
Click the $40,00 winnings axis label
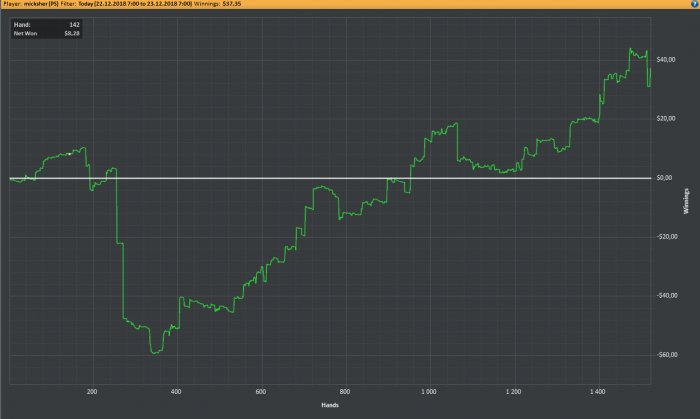pos(666,60)
